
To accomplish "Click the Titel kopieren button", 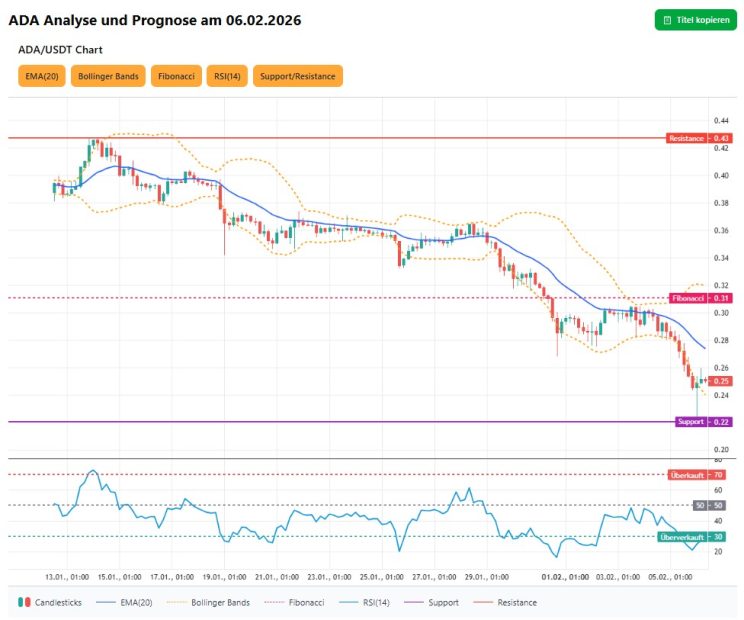I will click(695, 20).
